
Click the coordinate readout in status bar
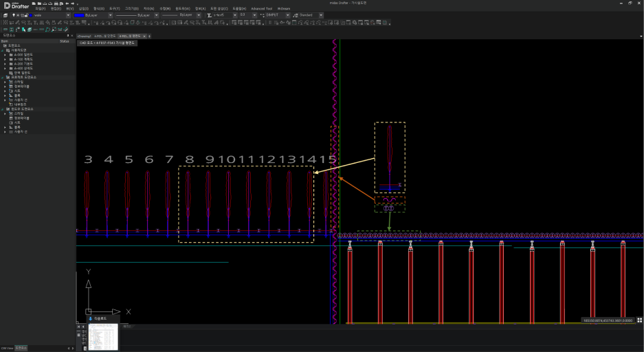pyautogui.click(x=608, y=320)
